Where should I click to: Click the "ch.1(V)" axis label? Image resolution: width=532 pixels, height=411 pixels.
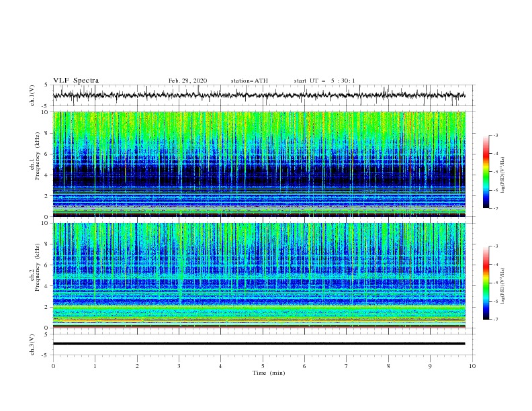click(x=32, y=95)
